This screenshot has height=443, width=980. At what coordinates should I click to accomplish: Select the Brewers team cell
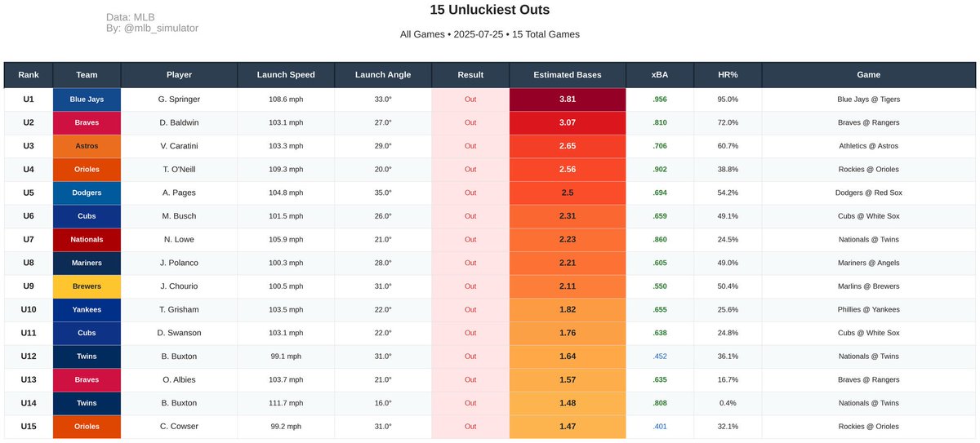pyautogui.click(x=87, y=286)
